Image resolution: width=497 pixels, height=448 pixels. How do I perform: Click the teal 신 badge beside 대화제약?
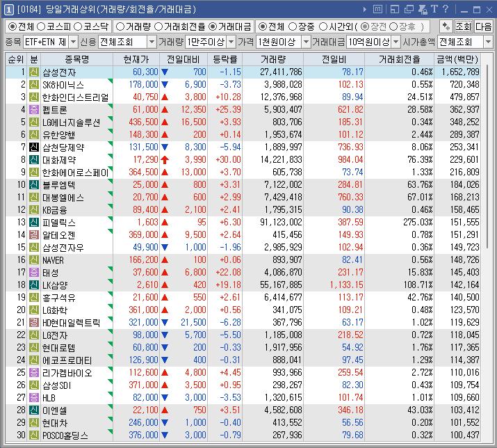coord(34,159)
